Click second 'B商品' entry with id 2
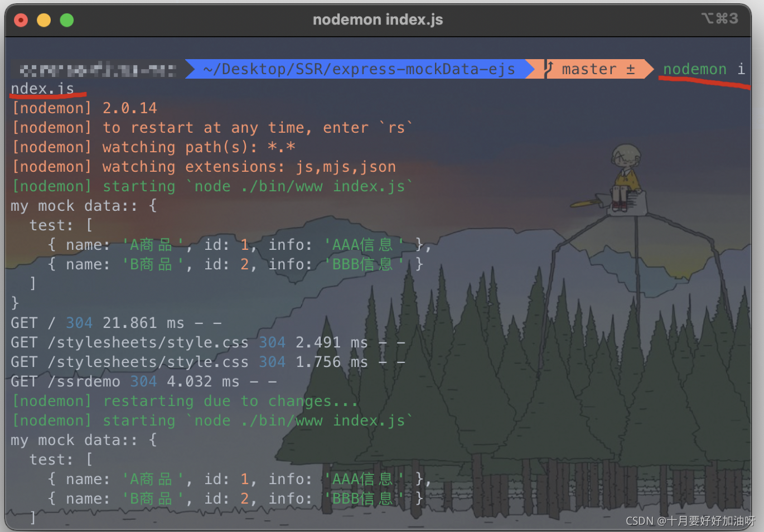The width and height of the screenshot is (764, 532). [235, 499]
